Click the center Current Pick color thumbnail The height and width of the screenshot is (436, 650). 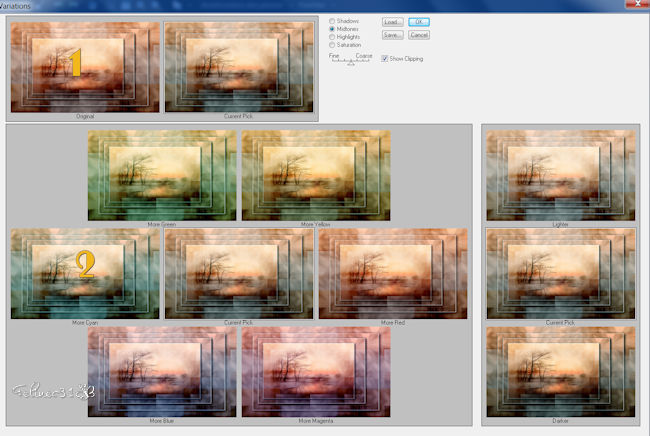(x=239, y=274)
